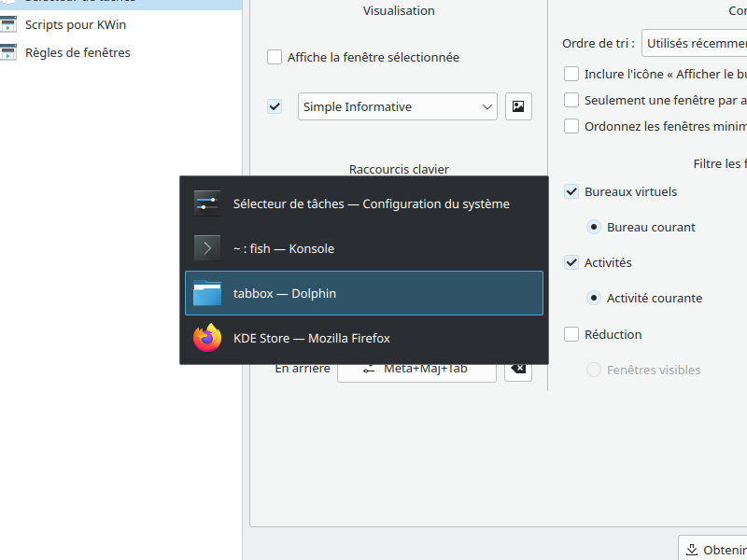Image resolution: width=747 pixels, height=560 pixels.
Task: Enable Affiche la fenêtre sélectionnée
Action: tap(275, 57)
